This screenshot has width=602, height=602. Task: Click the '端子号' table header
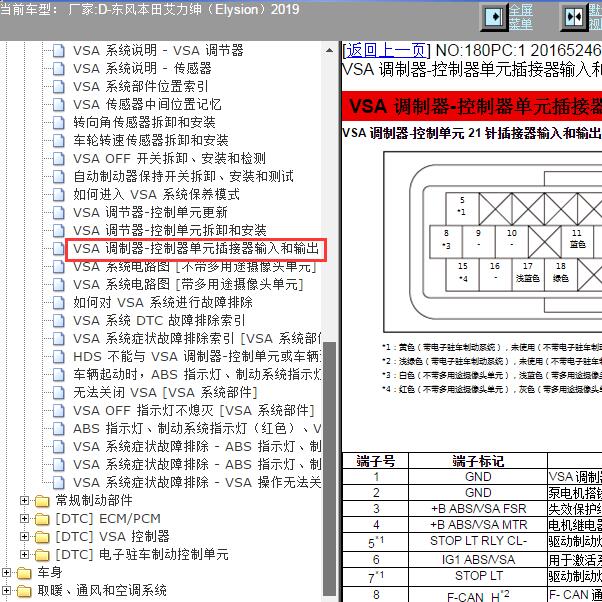tap(375, 461)
